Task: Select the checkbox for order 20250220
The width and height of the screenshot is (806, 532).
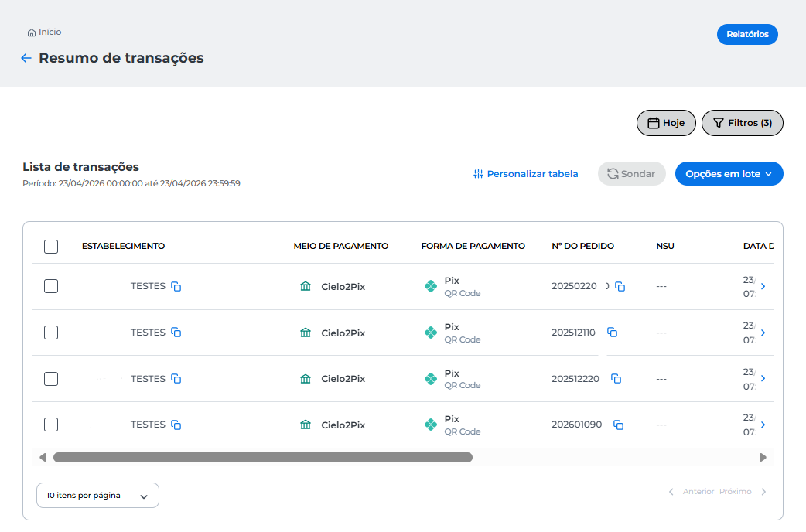Action: point(51,286)
